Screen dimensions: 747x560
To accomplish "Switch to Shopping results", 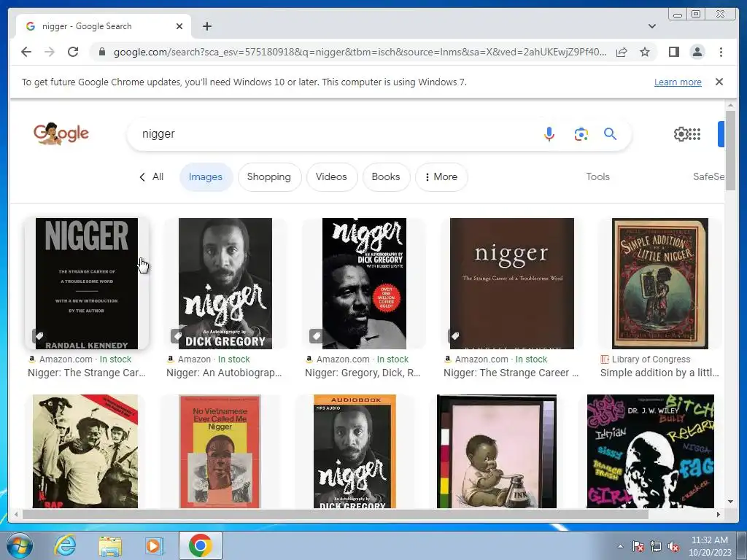I will (x=269, y=176).
